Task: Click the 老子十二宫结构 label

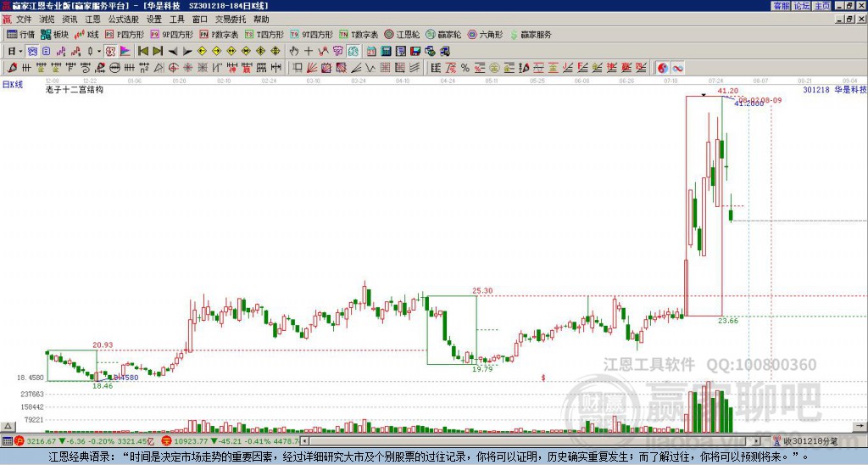Action: click(75, 89)
